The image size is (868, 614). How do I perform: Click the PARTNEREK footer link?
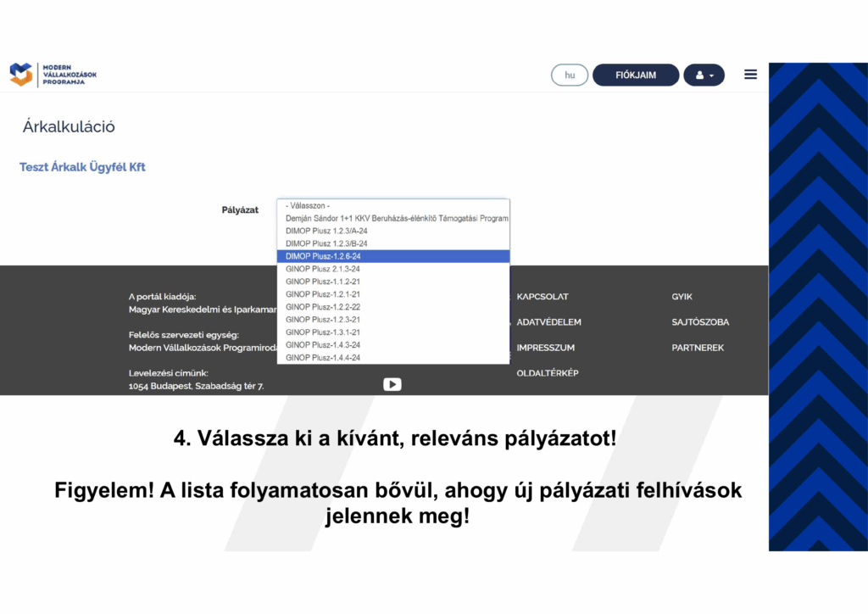698,348
